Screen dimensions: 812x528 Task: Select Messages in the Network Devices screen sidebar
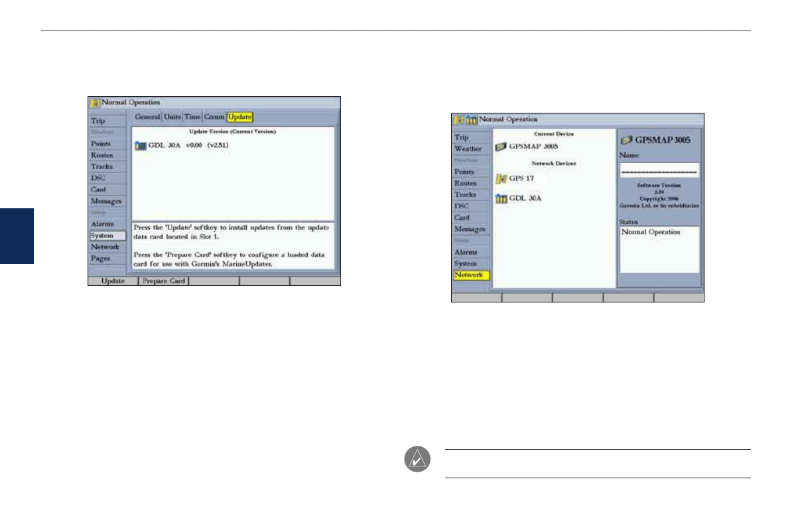(471, 229)
